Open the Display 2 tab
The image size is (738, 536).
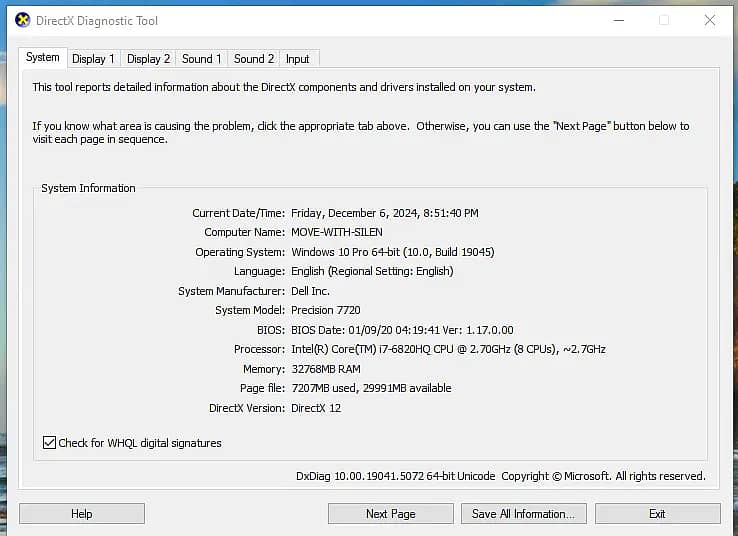(x=148, y=59)
